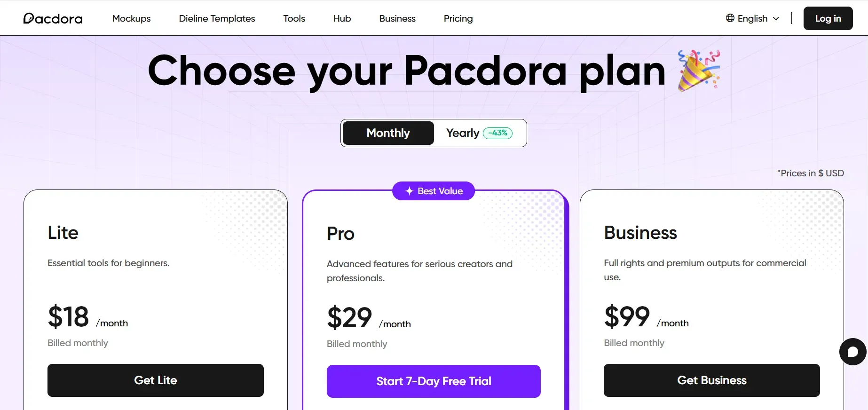The image size is (868, 410).
Task: Go to the Hub menu item
Action: pyautogui.click(x=342, y=18)
